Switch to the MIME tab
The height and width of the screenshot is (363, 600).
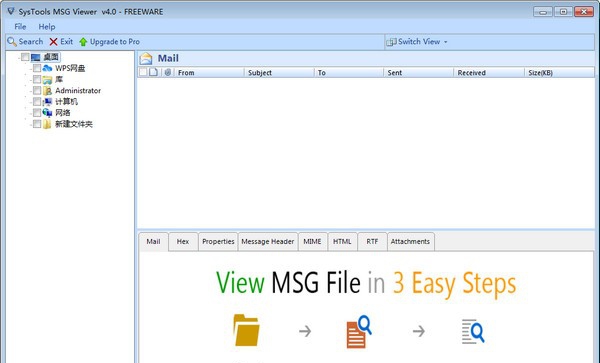tap(312, 242)
